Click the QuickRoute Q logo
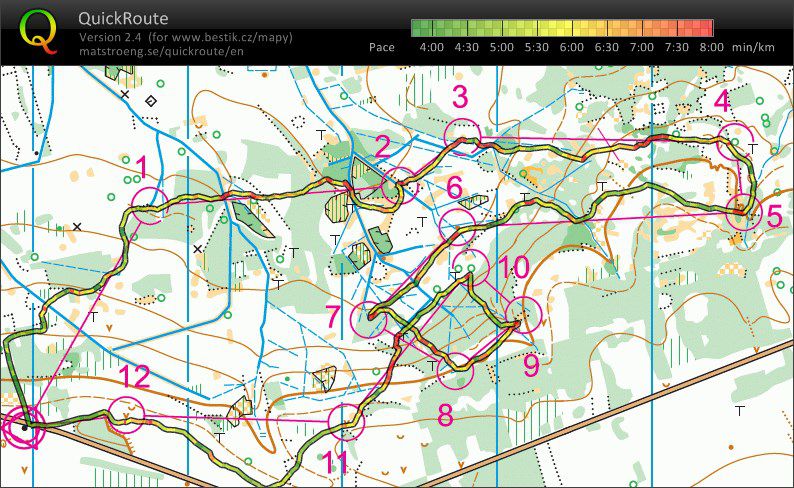The width and height of the screenshot is (794, 488). coord(38,31)
